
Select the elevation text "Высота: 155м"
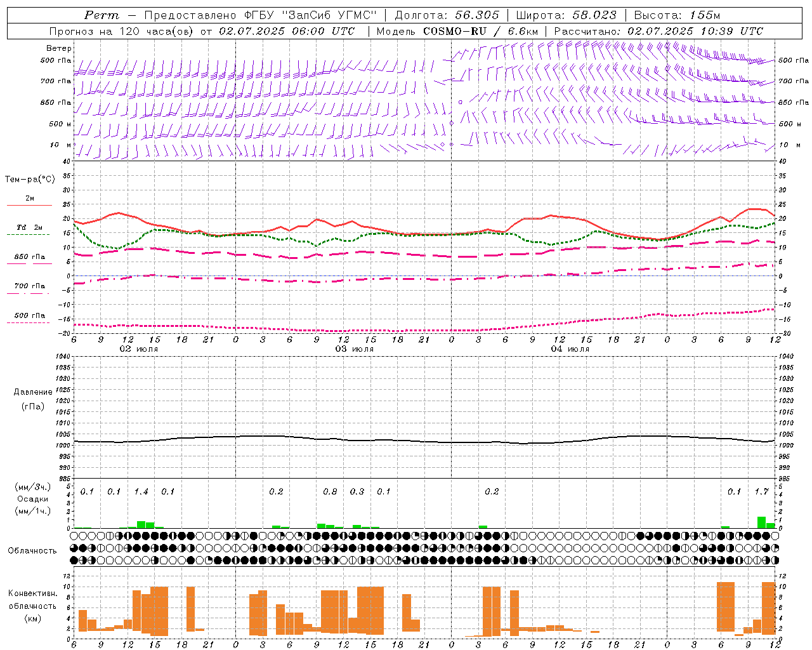click(677, 15)
